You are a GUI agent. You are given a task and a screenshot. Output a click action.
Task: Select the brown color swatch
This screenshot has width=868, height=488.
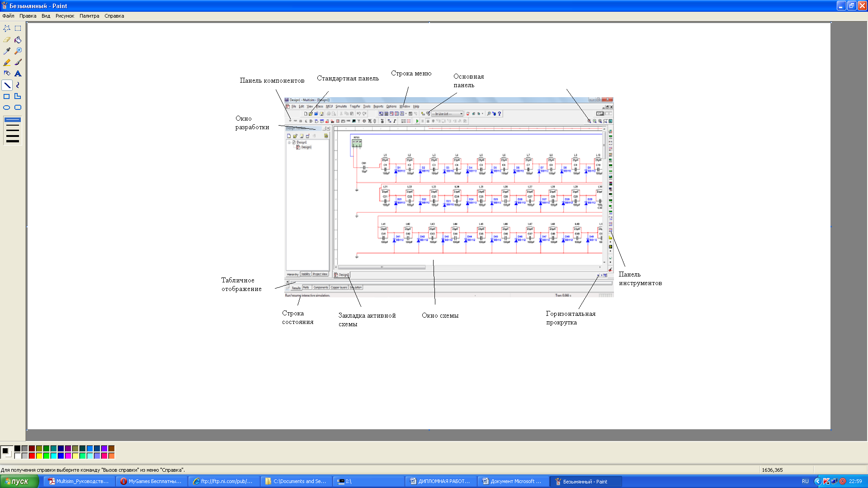click(x=111, y=449)
